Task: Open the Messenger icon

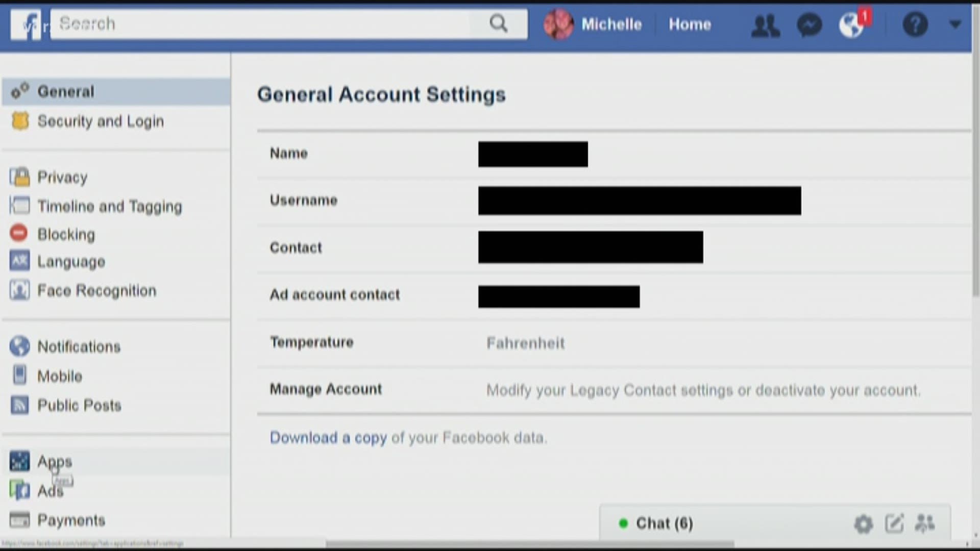Action: 809,24
